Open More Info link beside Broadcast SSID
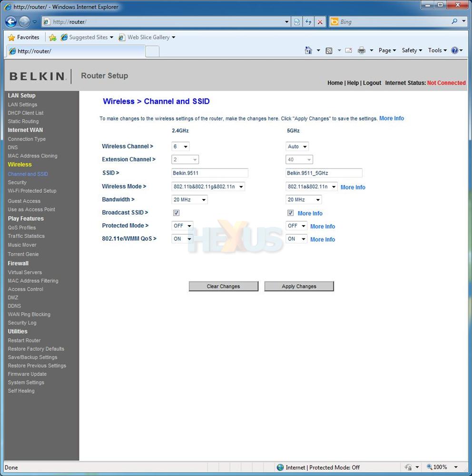472x476 pixels. (x=310, y=213)
